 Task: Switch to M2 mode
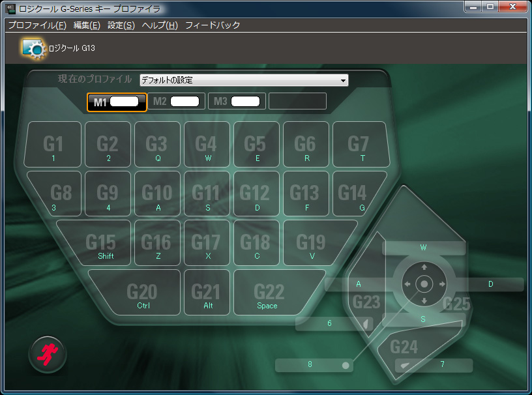pyautogui.click(x=176, y=102)
